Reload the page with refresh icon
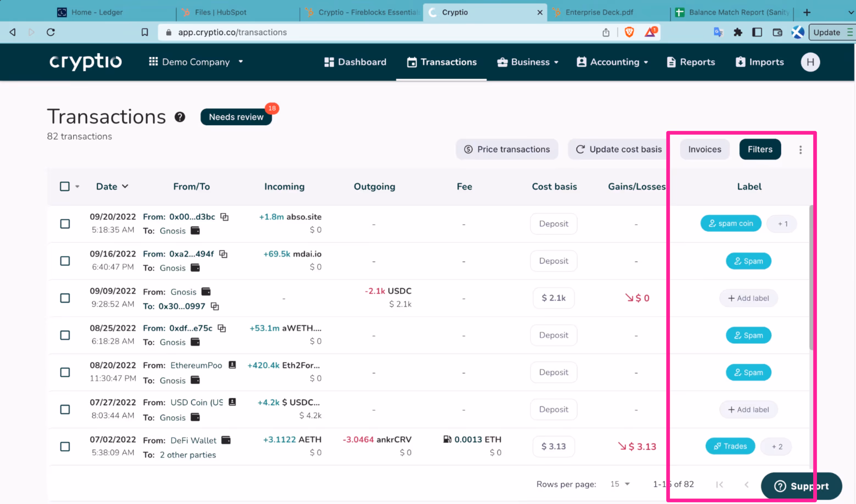Screen dimensions: 856x504 coord(51,32)
